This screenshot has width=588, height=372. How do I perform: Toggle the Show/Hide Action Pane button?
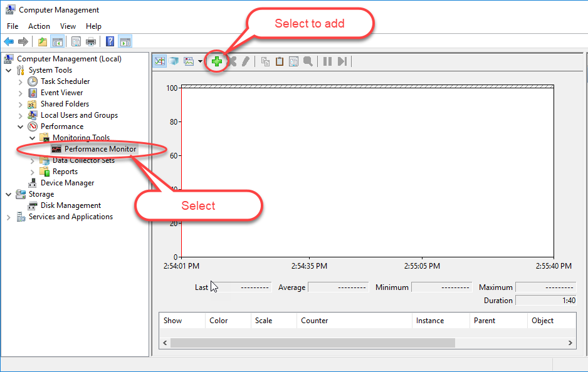pyautogui.click(x=125, y=41)
